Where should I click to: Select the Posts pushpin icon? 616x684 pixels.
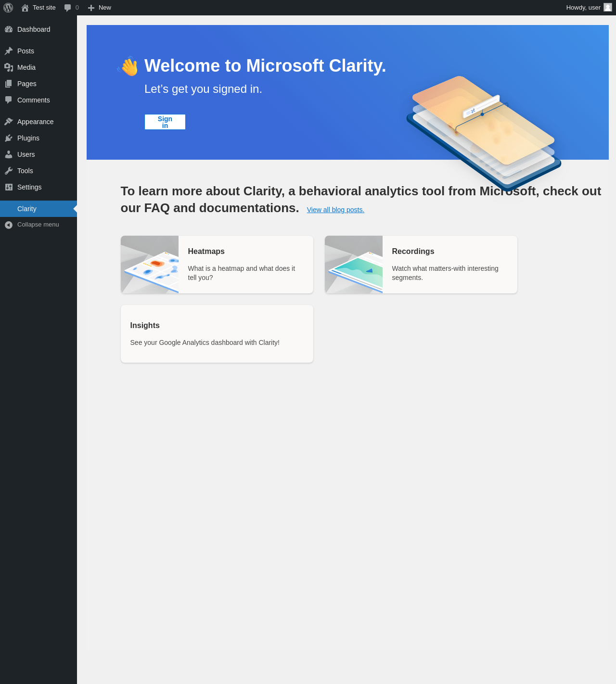coord(9,51)
